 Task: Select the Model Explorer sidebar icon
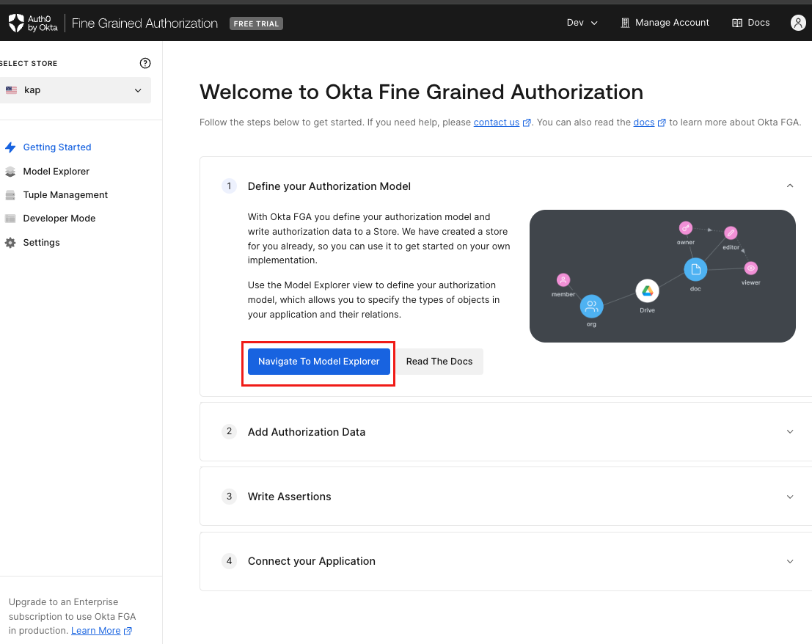(x=9, y=171)
